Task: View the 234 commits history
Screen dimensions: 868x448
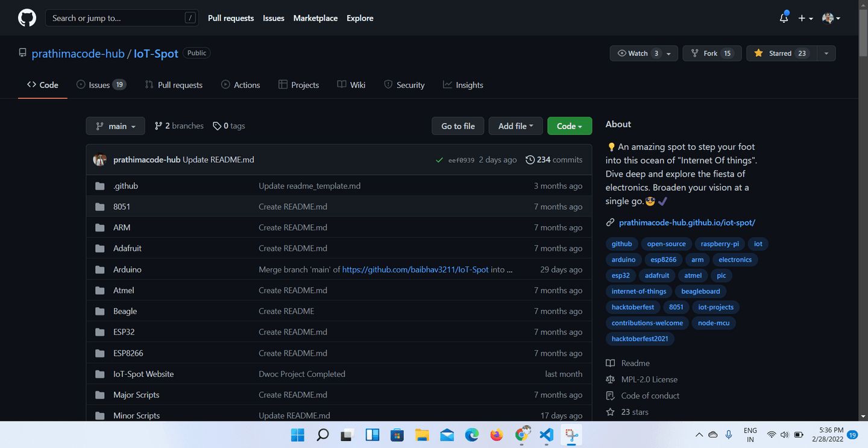Action: tap(554, 160)
